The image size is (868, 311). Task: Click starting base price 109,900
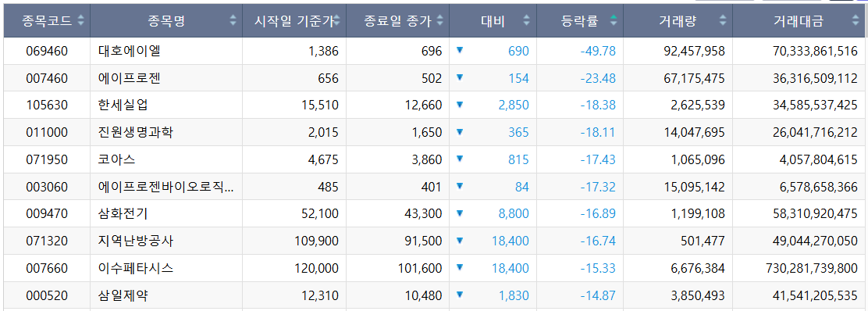pyautogui.click(x=316, y=241)
